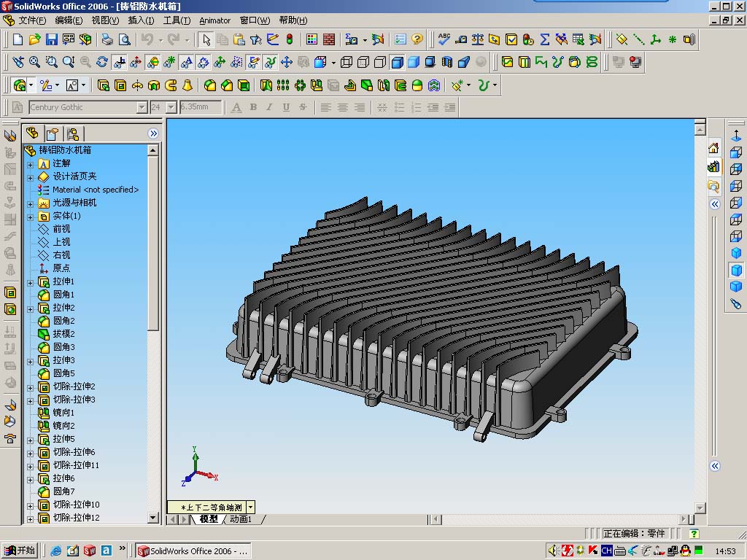The height and width of the screenshot is (560, 747).
Task: Launch Internet Explorer from quick launch
Action: coord(55,551)
